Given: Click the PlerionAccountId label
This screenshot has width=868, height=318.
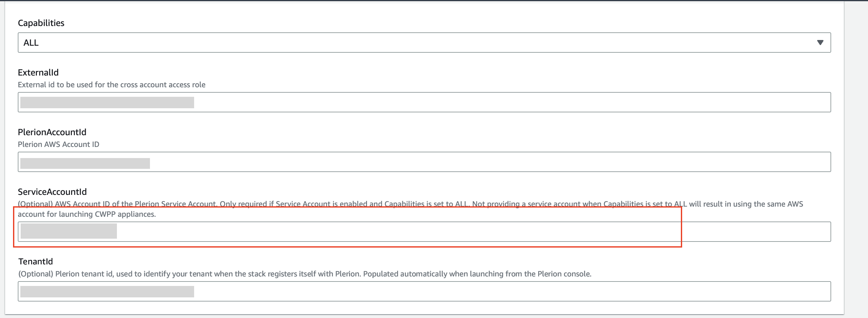Looking at the screenshot, I should [x=52, y=132].
